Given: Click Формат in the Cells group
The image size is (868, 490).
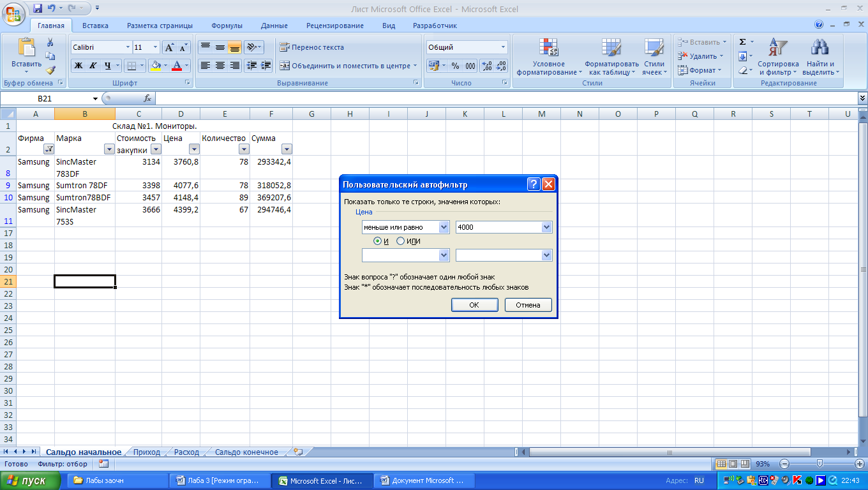Looking at the screenshot, I should (700, 70).
